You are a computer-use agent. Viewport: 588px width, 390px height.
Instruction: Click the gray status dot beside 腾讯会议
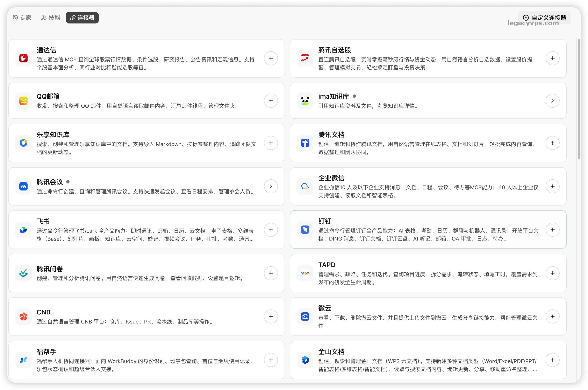pos(68,182)
